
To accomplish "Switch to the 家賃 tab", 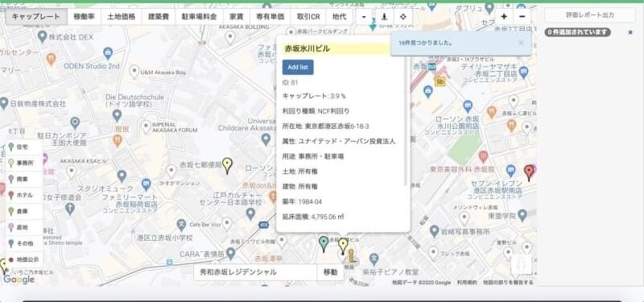I will 236,17.
